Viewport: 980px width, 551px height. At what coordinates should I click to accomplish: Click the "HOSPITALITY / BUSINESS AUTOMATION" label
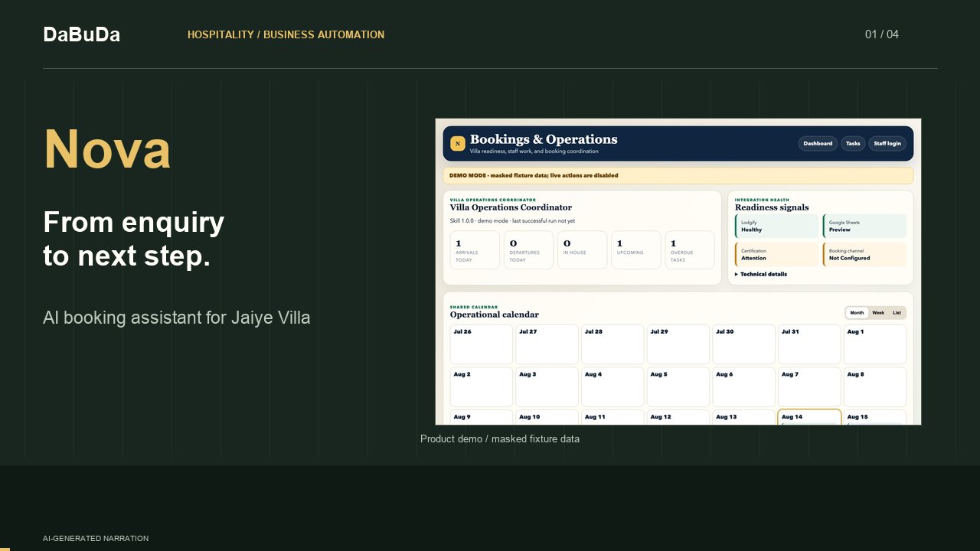(286, 34)
